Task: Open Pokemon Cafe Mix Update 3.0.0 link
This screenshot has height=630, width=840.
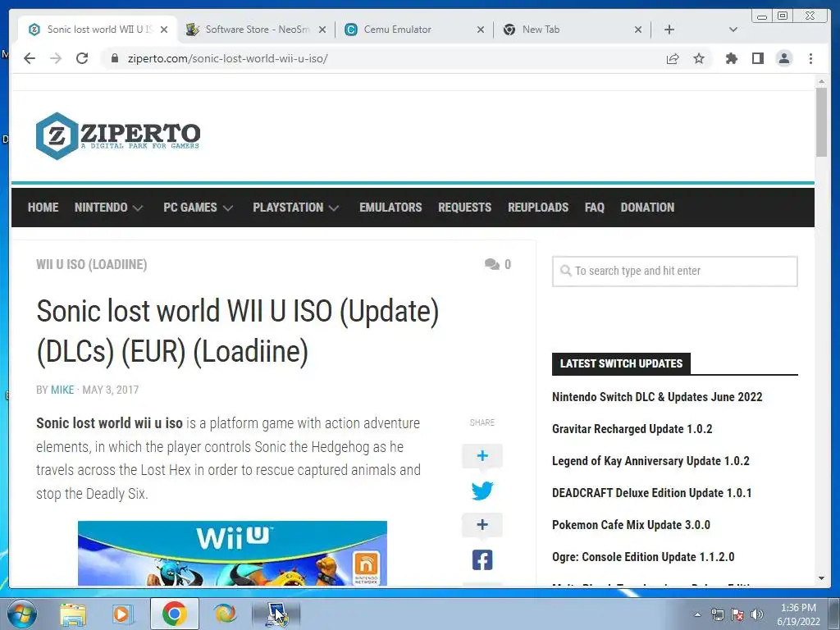Action: pyautogui.click(x=631, y=525)
